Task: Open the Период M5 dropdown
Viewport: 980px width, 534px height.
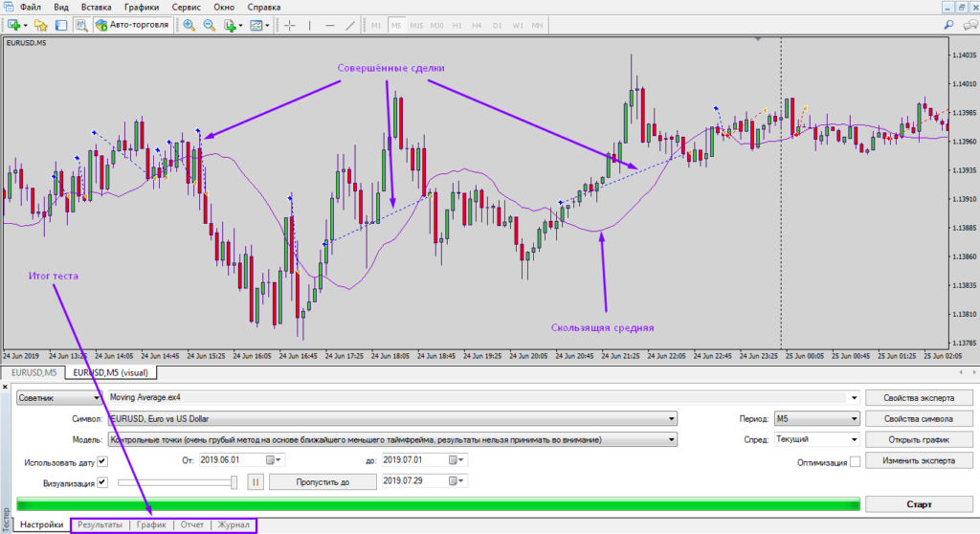Action: tap(817, 419)
